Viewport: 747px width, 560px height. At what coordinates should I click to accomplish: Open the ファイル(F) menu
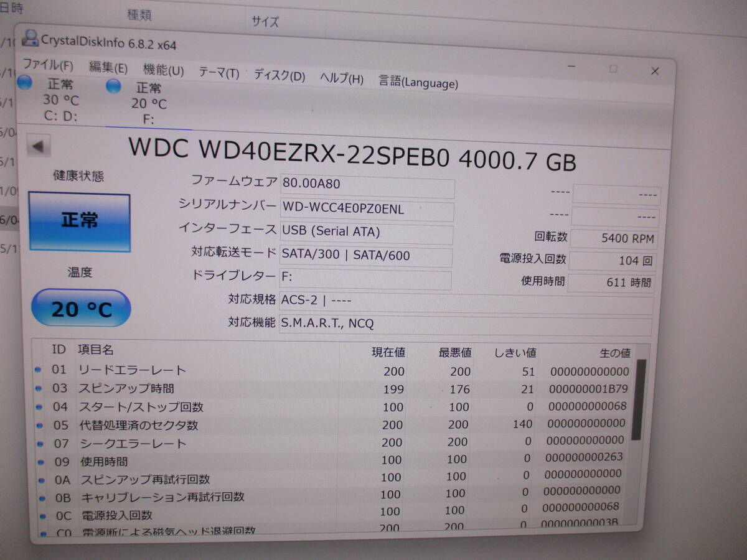[x=47, y=65]
